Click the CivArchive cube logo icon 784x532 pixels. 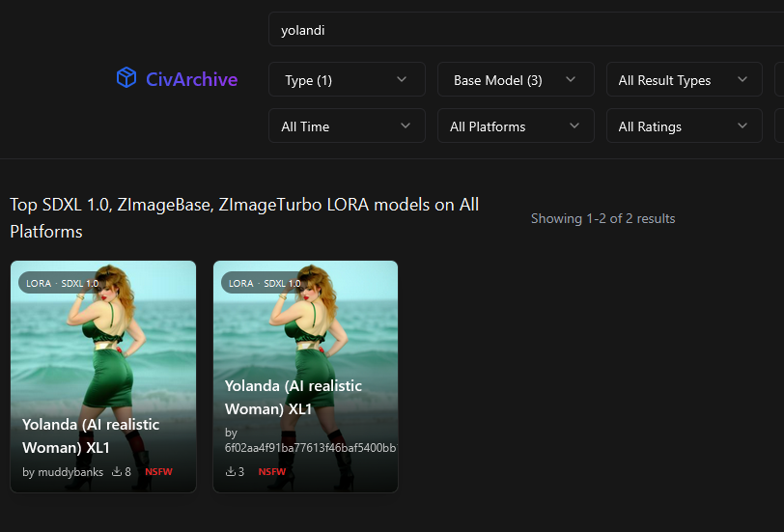click(126, 77)
